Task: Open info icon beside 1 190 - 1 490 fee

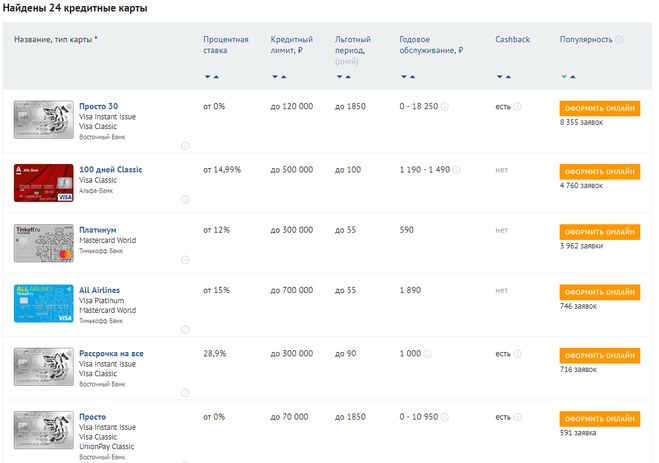Action: tap(456, 170)
